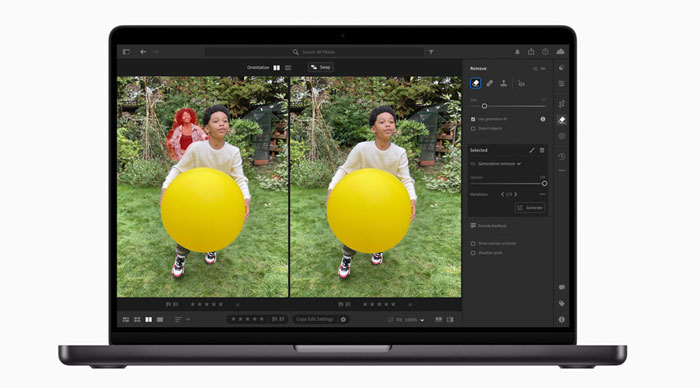Select the Heal bandage tool

click(x=490, y=83)
